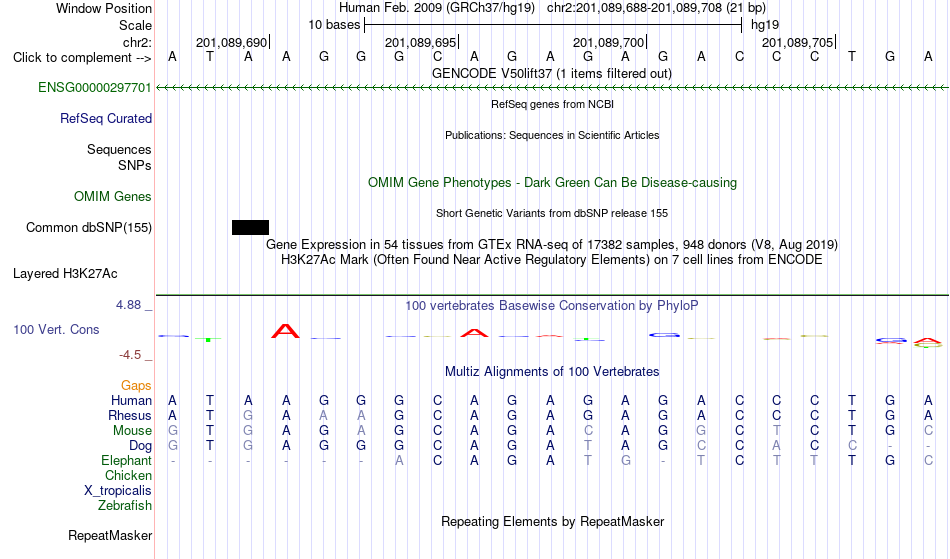Click the Zebrafish species row label
This screenshot has height=559, width=950.
(125, 506)
